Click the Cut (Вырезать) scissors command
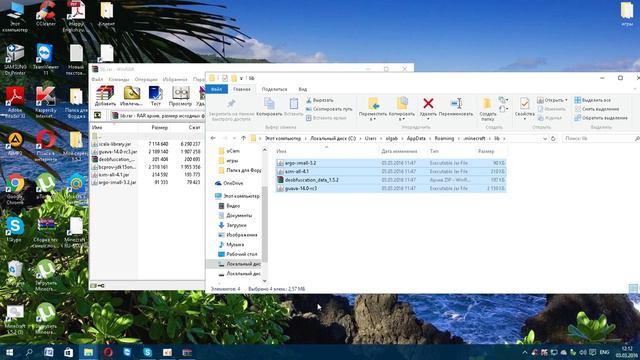This screenshot has height=360, width=640. pyautogui.click(x=320, y=100)
